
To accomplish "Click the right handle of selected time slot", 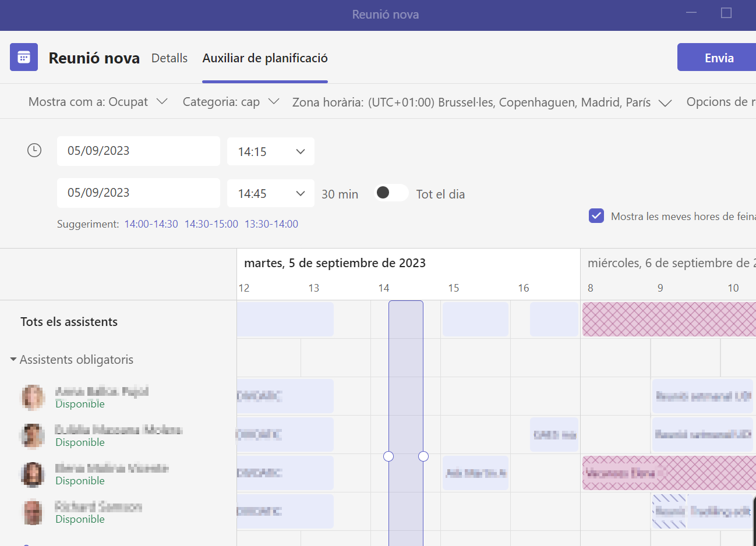I will point(423,456).
